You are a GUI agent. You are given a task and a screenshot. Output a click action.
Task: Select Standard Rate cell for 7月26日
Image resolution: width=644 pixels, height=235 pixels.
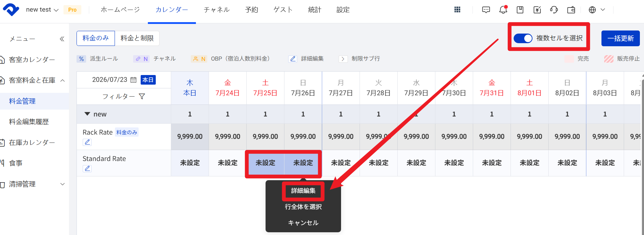coord(303,163)
